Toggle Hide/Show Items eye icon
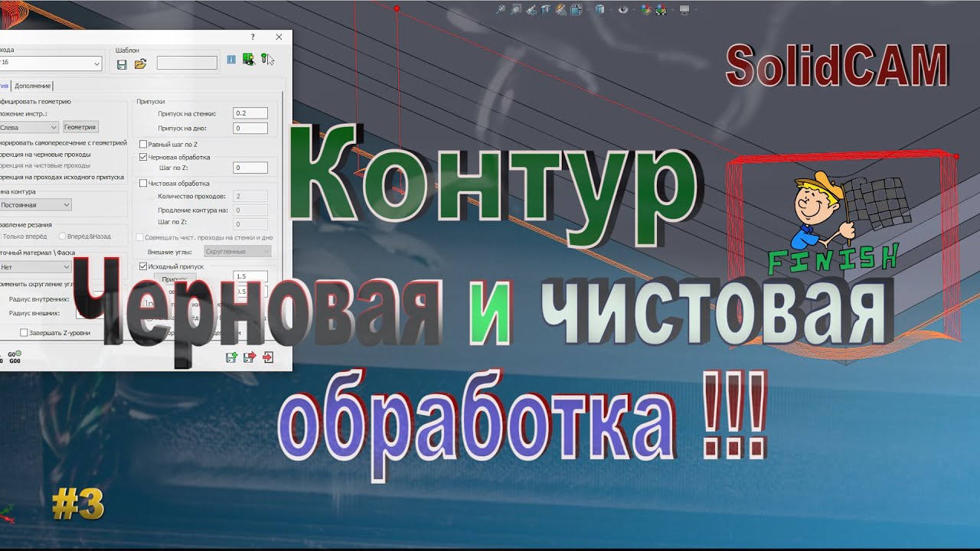The height and width of the screenshot is (551, 980). pos(624,9)
